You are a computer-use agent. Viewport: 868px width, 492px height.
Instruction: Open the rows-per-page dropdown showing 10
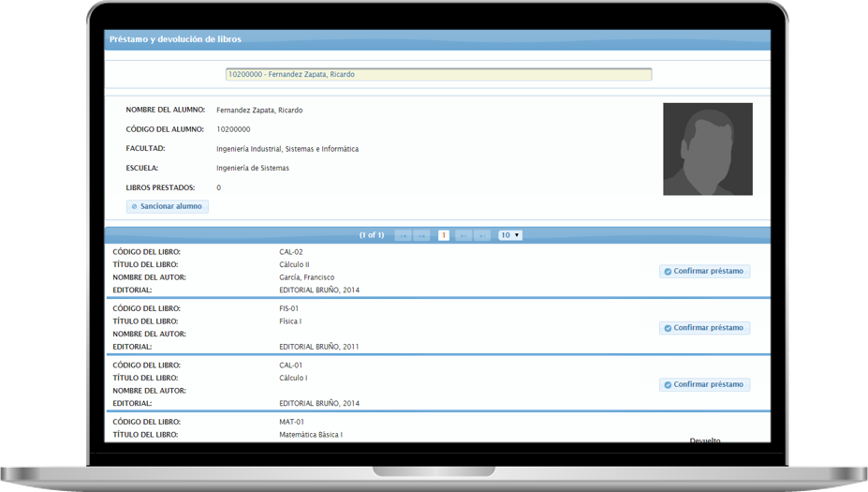[510, 235]
